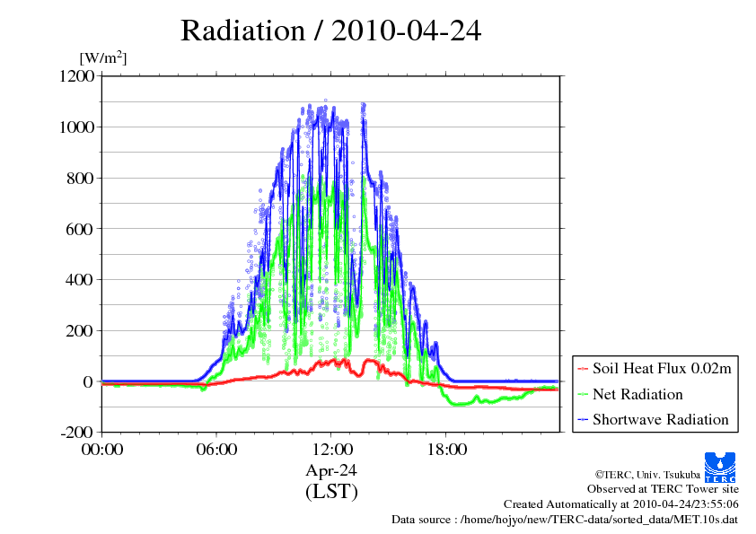Click the [W/m²] unit label
Image resolution: width=756 pixels, height=534 pixels.
point(103,57)
